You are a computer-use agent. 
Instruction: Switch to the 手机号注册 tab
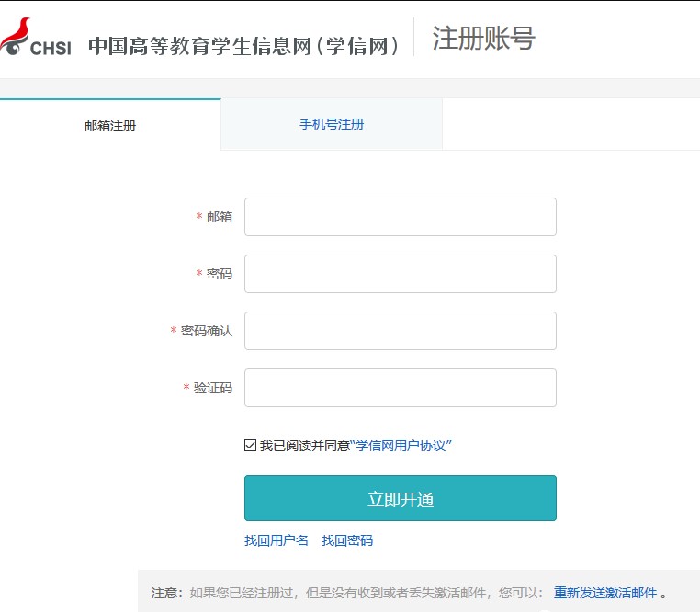pyautogui.click(x=332, y=124)
